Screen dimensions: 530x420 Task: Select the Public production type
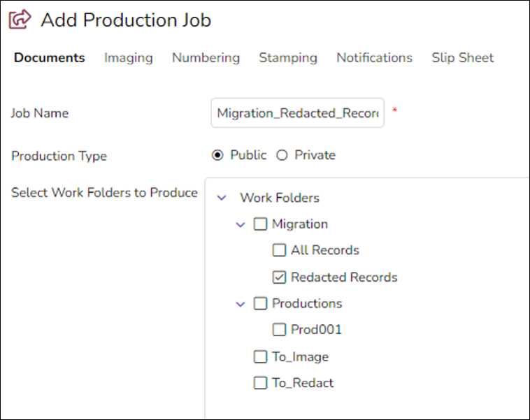click(217, 155)
